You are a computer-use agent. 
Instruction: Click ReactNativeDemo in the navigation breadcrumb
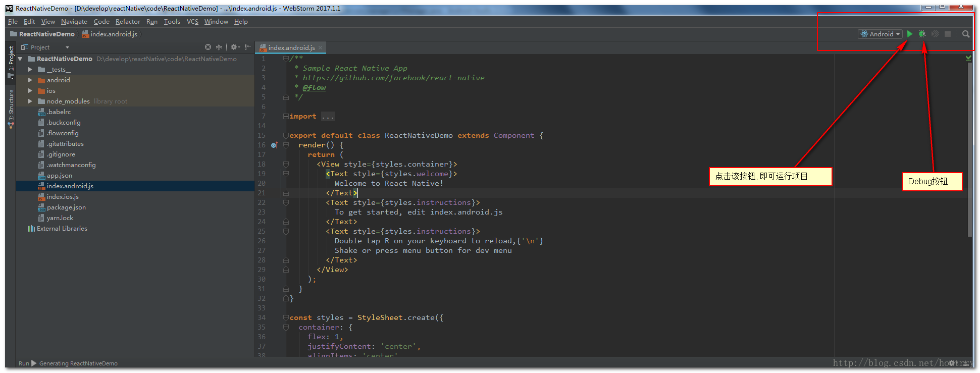42,34
